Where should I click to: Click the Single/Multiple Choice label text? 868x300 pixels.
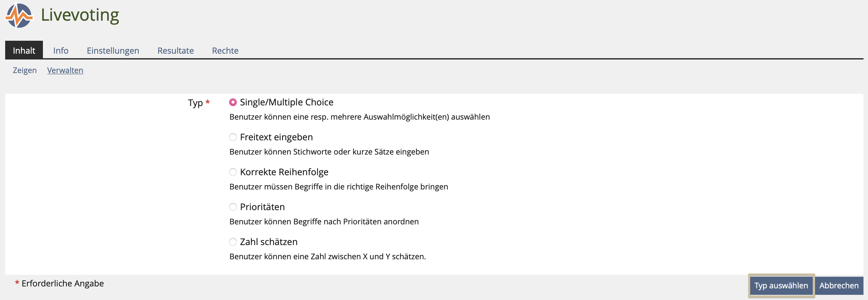click(x=287, y=102)
